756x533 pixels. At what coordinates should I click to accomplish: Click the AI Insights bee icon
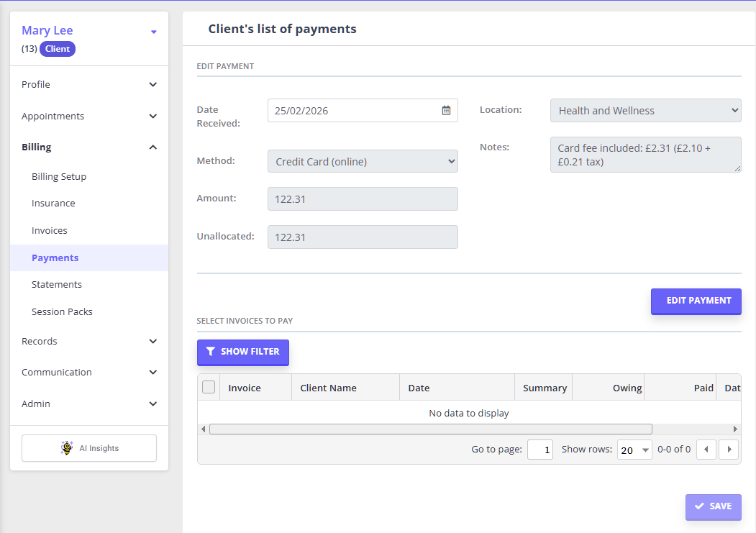click(x=67, y=448)
